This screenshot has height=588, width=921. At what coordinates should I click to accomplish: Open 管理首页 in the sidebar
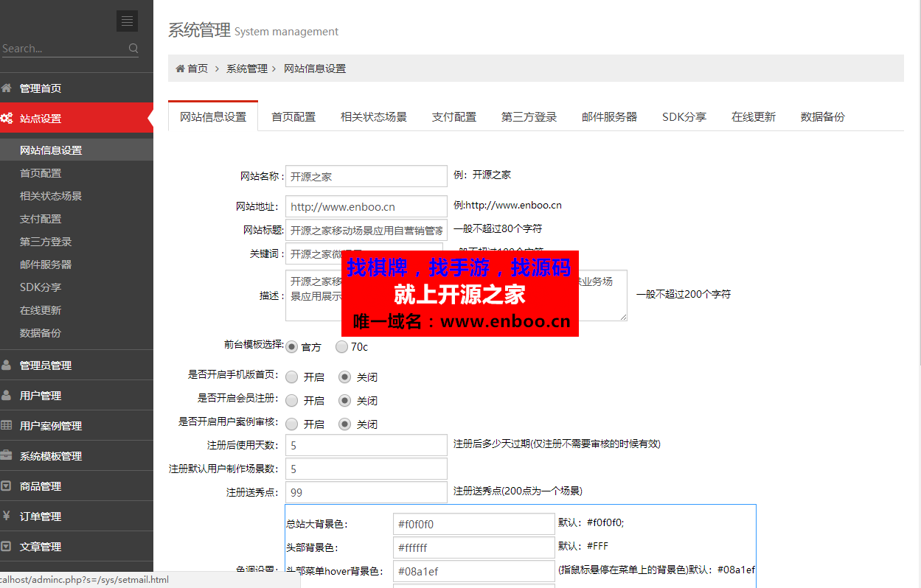coord(77,88)
